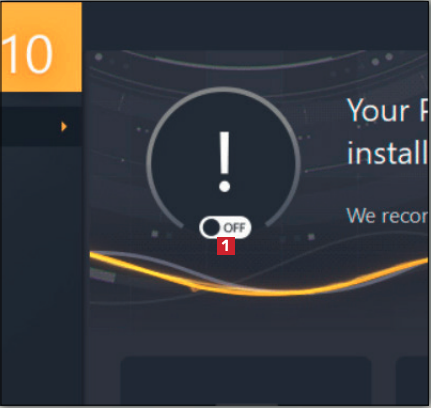Click the "install" line of the headline
The image size is (431, 408).
coord(387,152)
